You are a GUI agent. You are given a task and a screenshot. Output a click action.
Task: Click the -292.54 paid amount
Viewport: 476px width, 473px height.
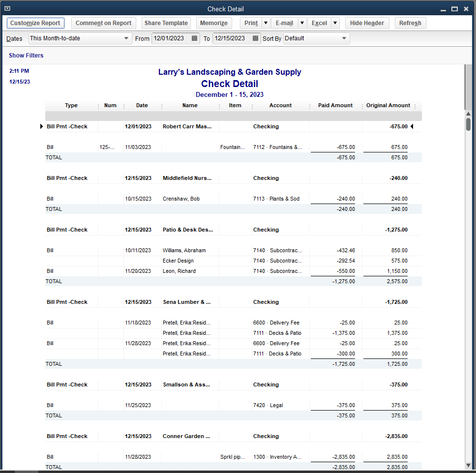click(346, 261)
